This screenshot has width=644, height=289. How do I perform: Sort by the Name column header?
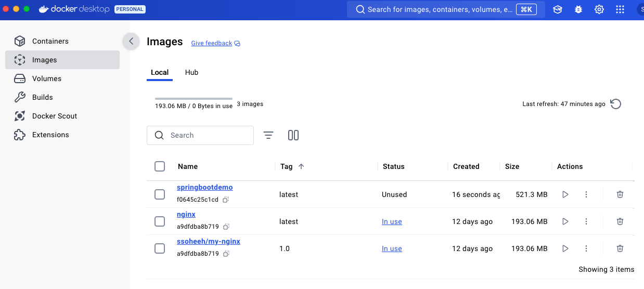coord(188,166)
